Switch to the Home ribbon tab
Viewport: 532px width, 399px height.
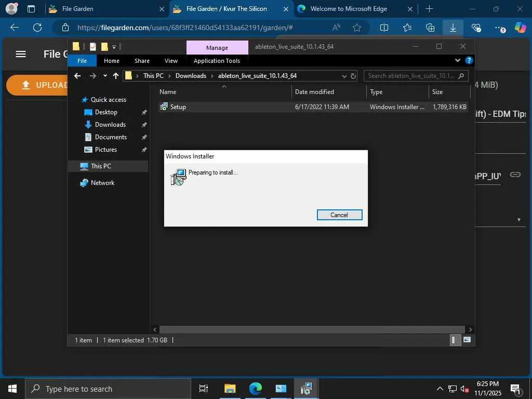coord(112,61)
